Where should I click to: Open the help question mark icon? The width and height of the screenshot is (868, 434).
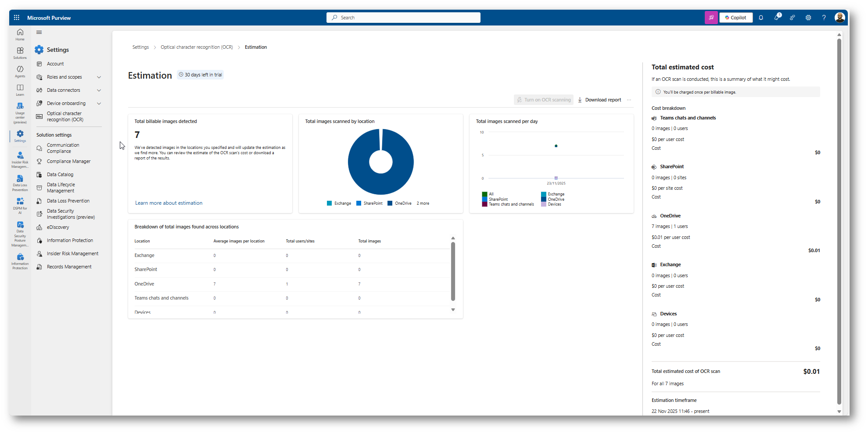point(824,18)
